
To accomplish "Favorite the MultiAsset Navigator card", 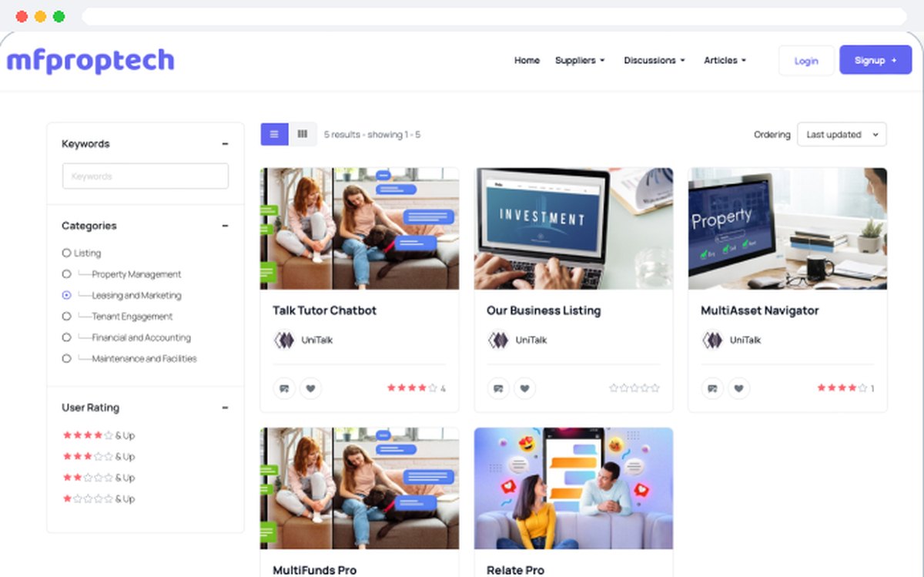I will pyautogui.click(x=739, y=388).
